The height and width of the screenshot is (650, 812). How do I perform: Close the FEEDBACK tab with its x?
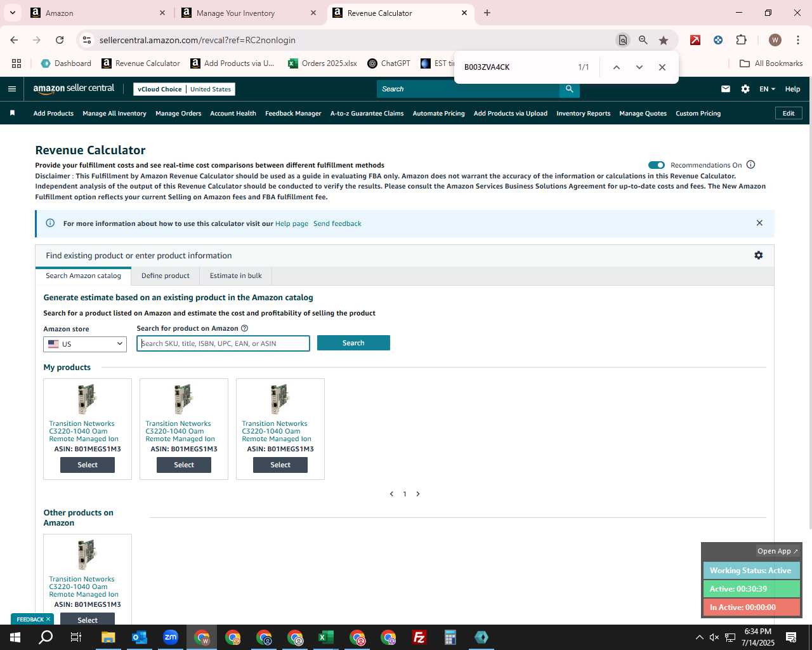tap(48, 620)
